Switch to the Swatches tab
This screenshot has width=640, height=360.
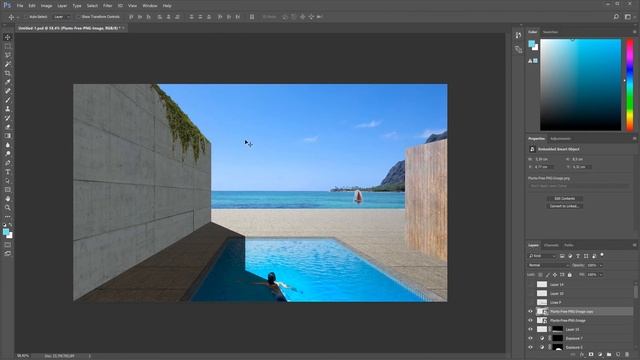coord(551,32)
